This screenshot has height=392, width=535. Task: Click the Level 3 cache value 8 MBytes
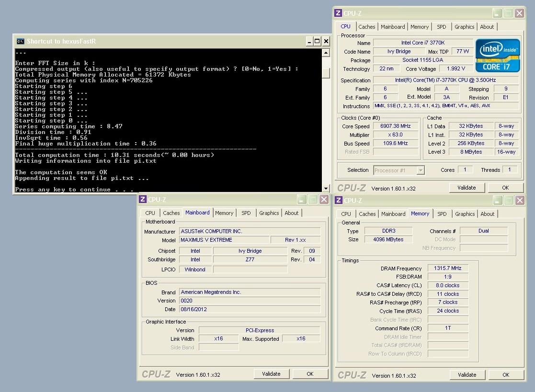[471, 152]
